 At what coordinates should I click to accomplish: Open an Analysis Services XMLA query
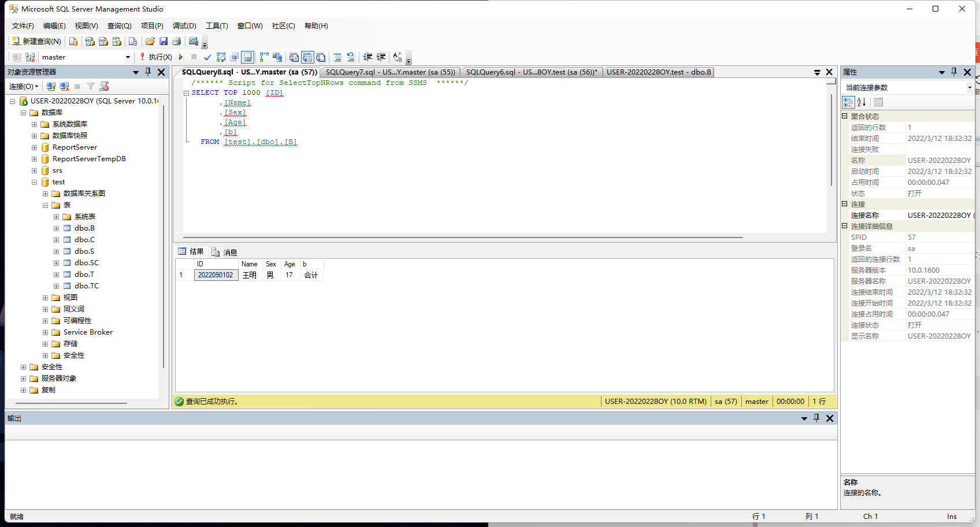click(x=117, y=41)
